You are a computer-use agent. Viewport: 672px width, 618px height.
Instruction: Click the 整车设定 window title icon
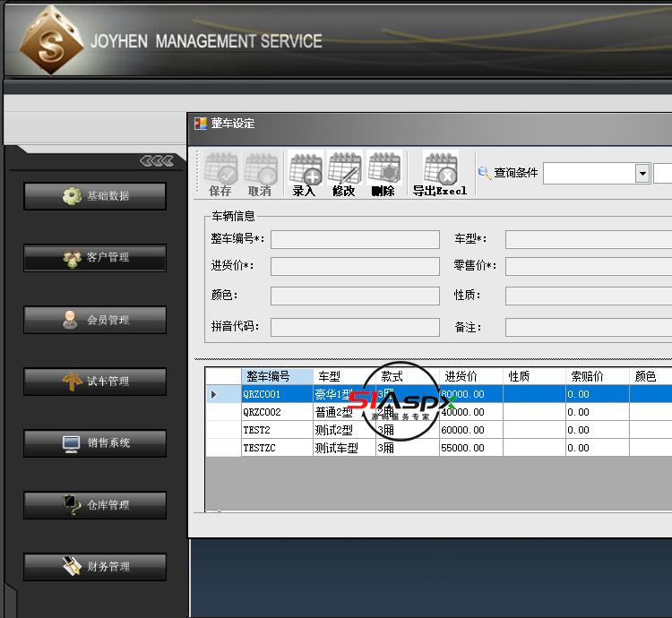[x=201, y=124]
